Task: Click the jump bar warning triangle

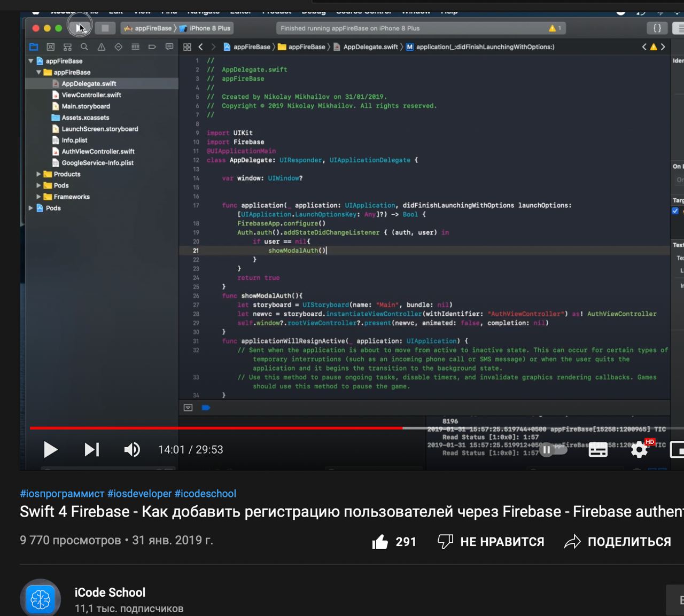Action: pyautogui.click(x=653, y=47)
